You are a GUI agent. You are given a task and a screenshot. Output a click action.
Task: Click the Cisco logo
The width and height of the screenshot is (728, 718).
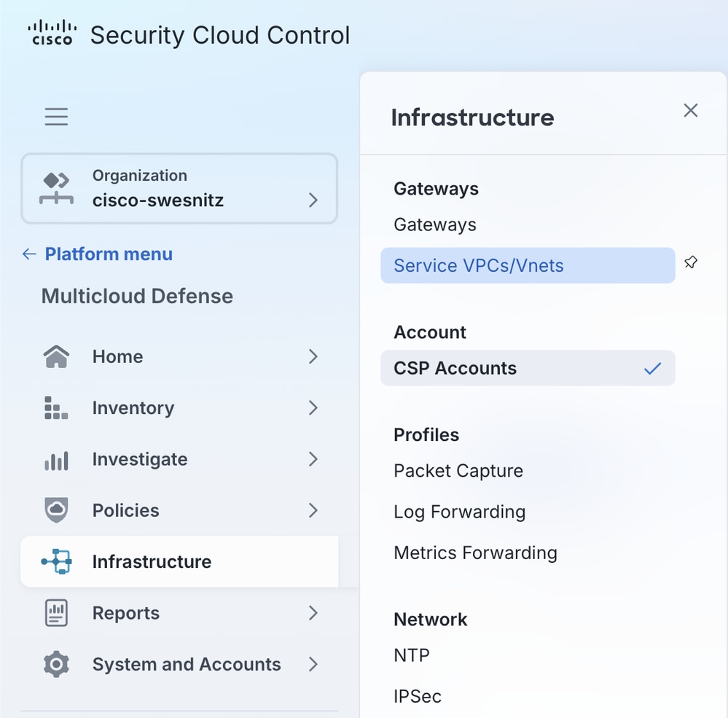(x=52, y=33)
